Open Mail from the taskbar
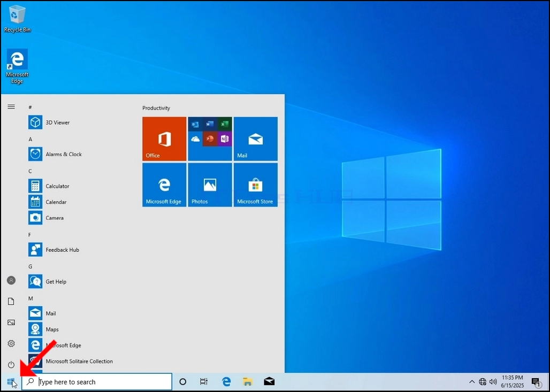 (x=269, y=381)
